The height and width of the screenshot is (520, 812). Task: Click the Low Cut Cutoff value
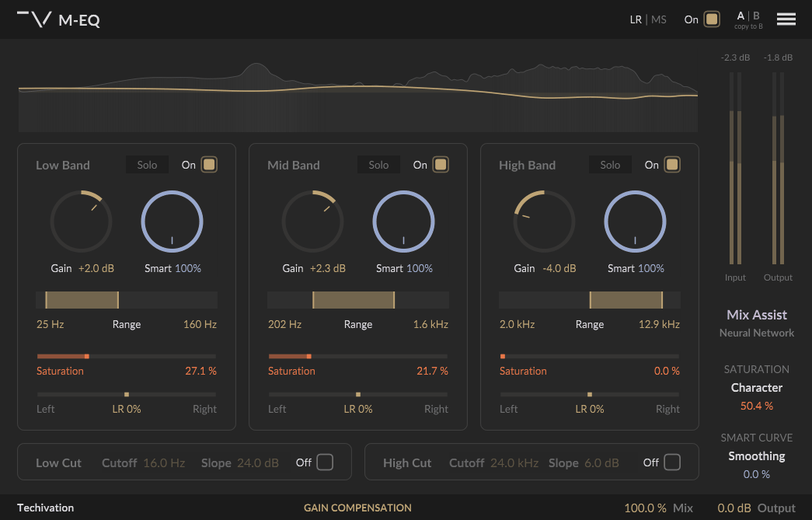[164, 462]
